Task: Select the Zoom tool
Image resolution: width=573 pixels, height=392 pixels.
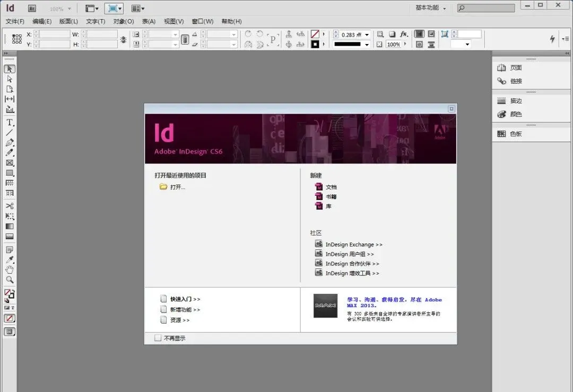Action: click(10, 280)
